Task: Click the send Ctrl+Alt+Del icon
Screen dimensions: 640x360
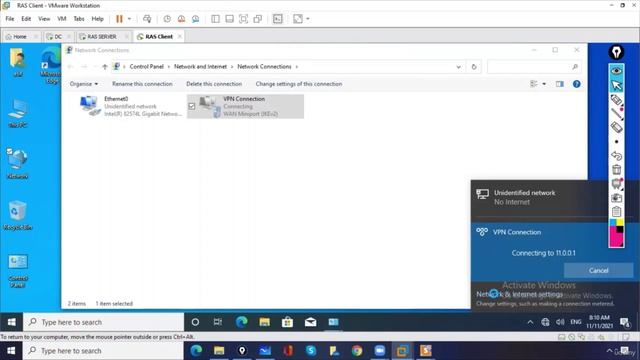Action: pos(147,19)
